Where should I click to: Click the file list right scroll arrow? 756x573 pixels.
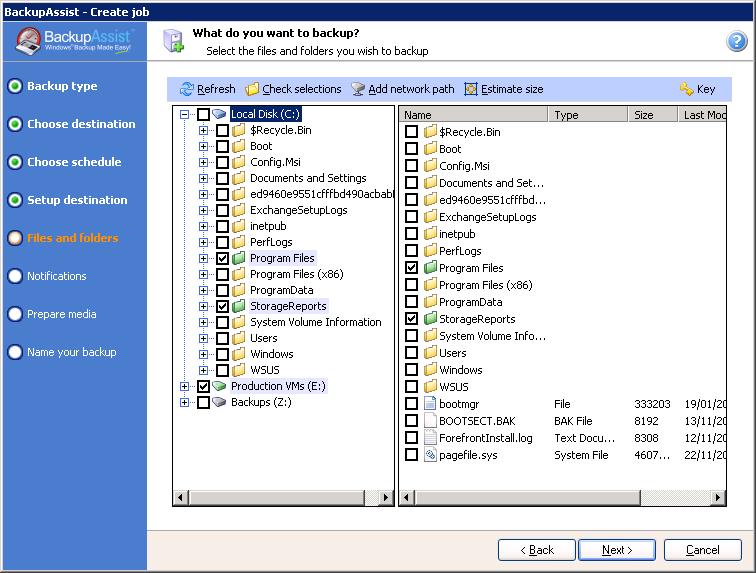tap(718, 497)
